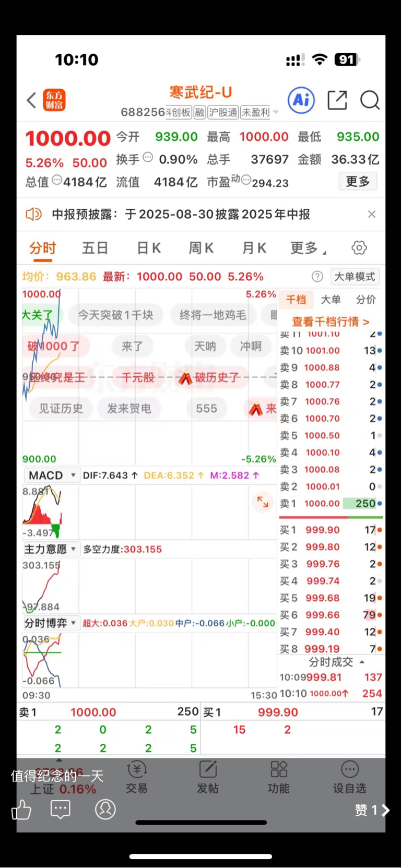Image resolution: width=401 pixels, height=868 pixels.
Task: Switch to the 日K tab
Action: click(x=148, y=248)
